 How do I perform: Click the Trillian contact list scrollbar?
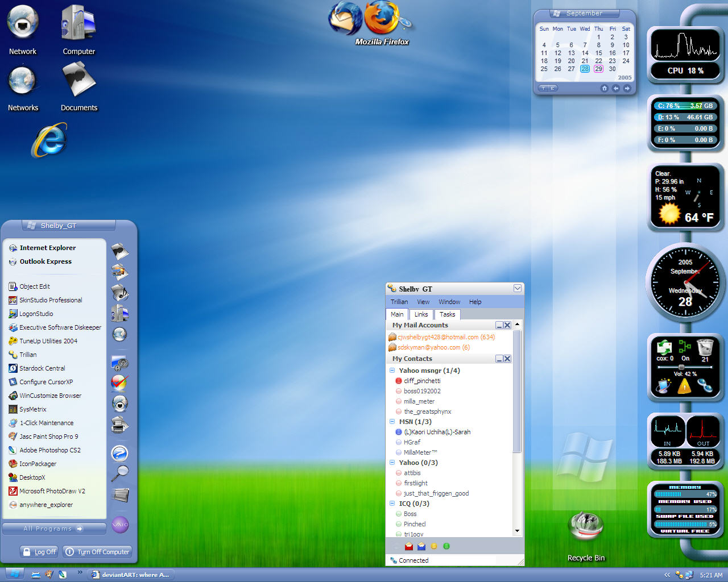pos(517,391)
